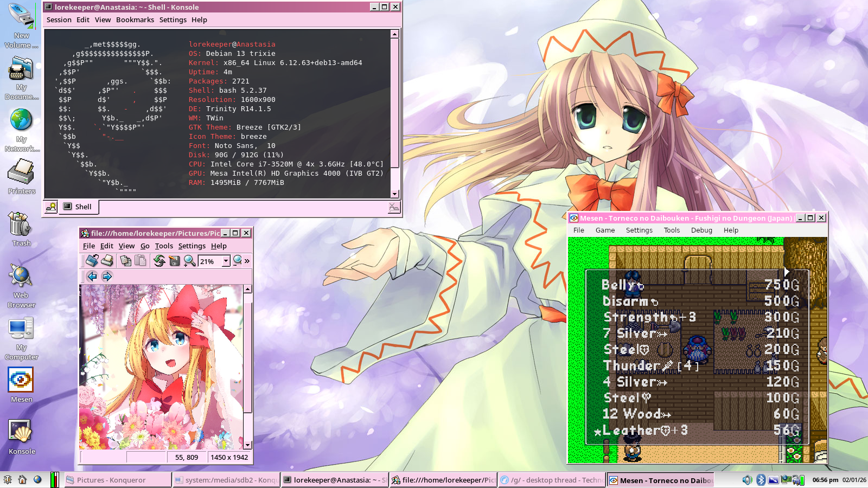Click the zoom-out magnifier icon in image viewer
The image size is (868, 488).
[238, 261]
